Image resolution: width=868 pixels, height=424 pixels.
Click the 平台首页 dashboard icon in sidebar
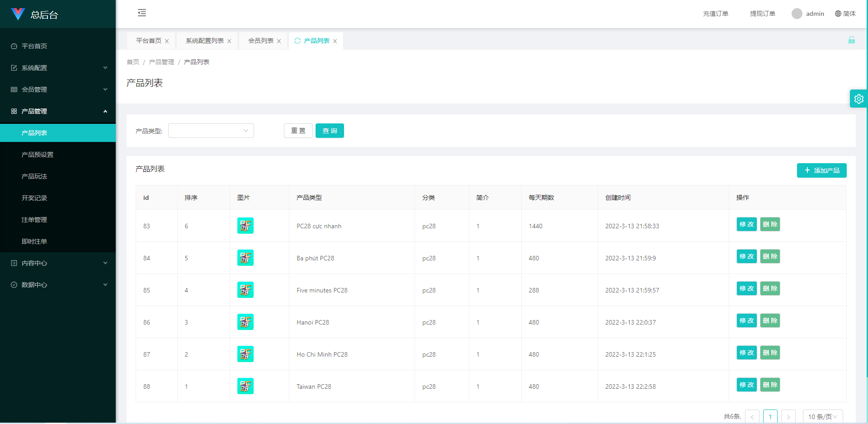[x=14, y=46]
